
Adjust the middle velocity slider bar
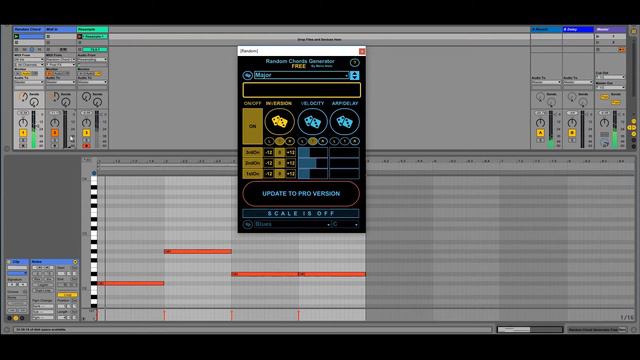point(313,163)
